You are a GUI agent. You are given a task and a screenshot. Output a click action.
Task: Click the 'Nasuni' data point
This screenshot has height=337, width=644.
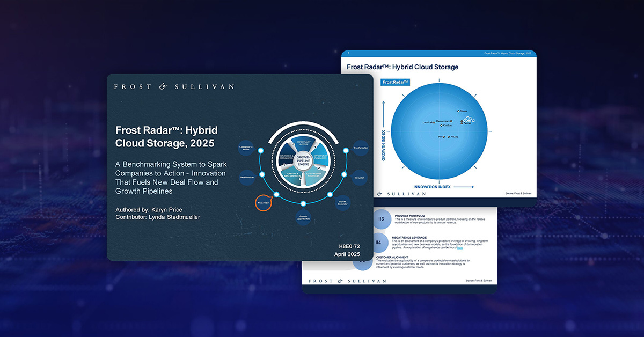click(458, 111)
